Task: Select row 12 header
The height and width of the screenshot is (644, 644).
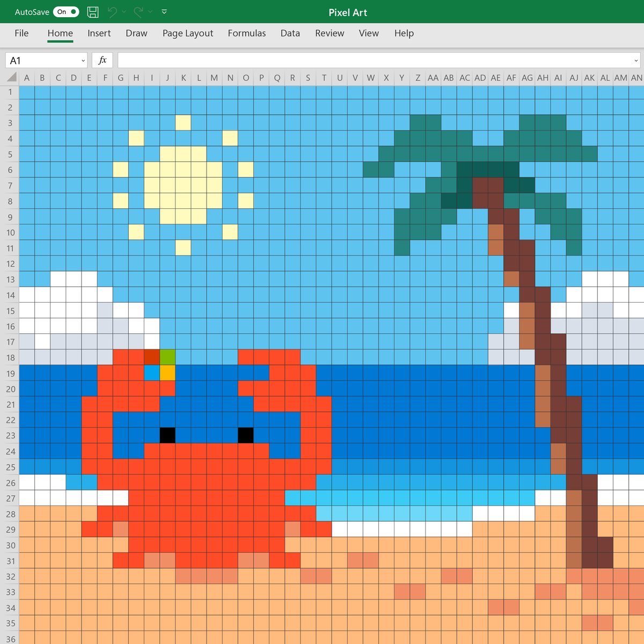Action: pos(10,264)
